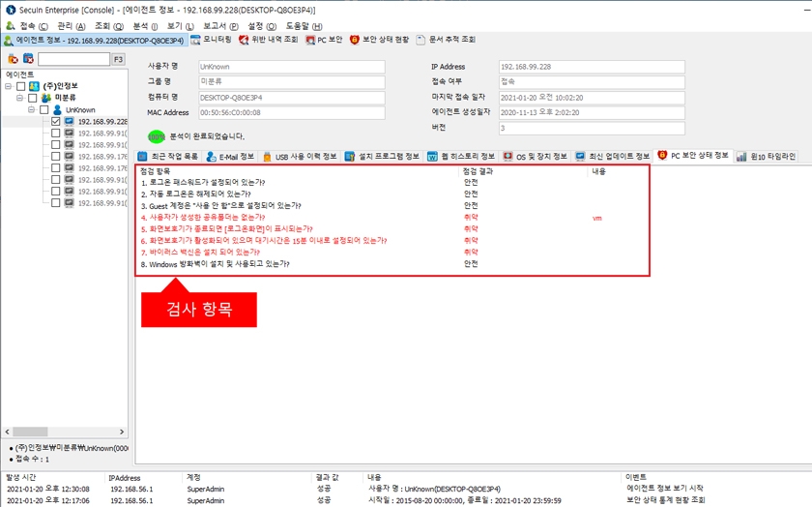Screen dimensions: 812x507
Task: Click the 최근 작업 목록 tab icon
Action: tap(142, 156)
